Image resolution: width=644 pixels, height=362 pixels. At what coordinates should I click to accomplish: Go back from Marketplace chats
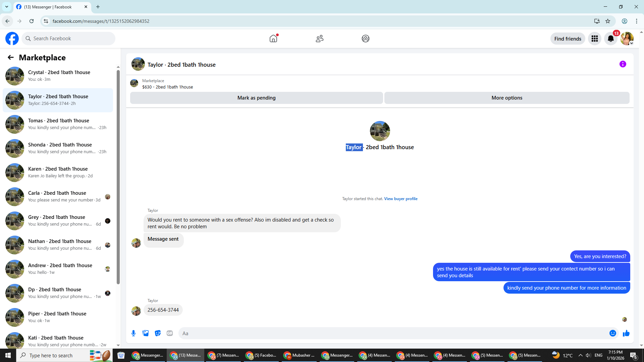coord(11,57)
